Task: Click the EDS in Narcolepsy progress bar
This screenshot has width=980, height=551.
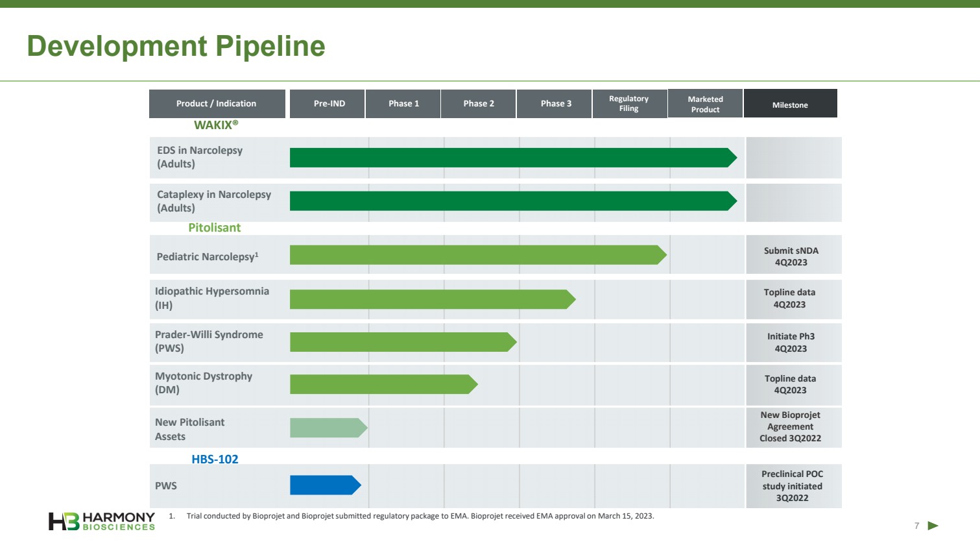Action: pos(512,158)
